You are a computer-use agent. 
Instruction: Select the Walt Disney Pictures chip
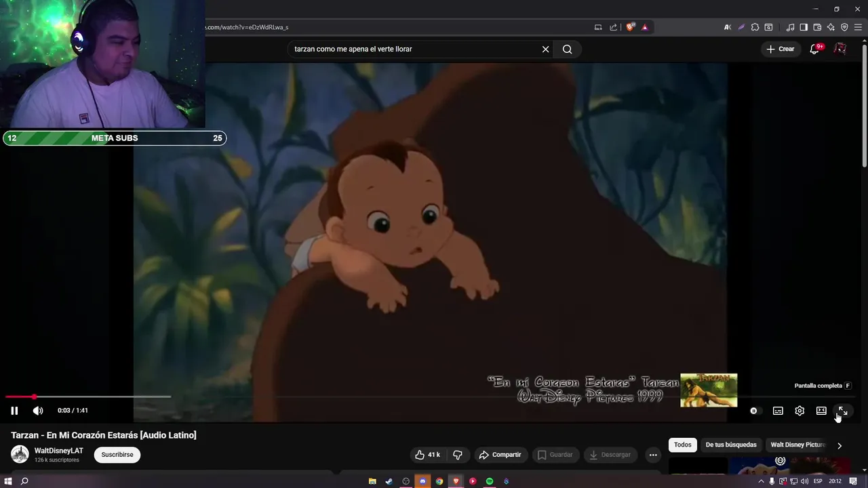point(797,445)
